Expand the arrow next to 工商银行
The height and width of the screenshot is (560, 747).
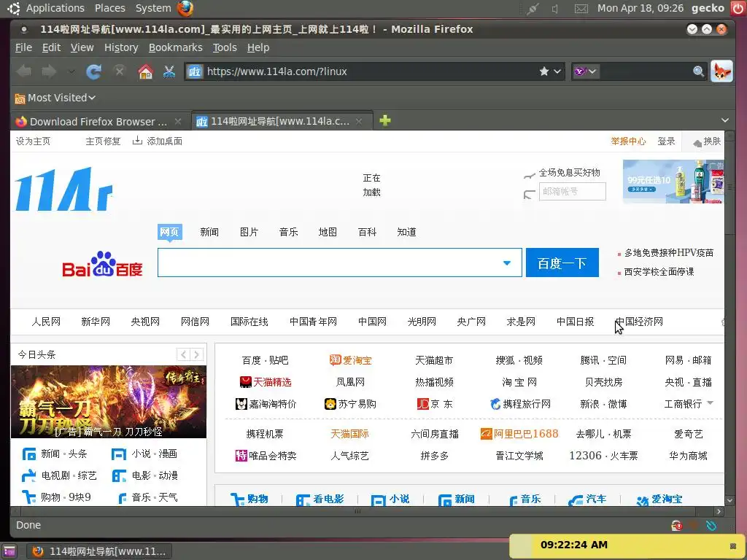pyautogui.click(x=711, y=402)
